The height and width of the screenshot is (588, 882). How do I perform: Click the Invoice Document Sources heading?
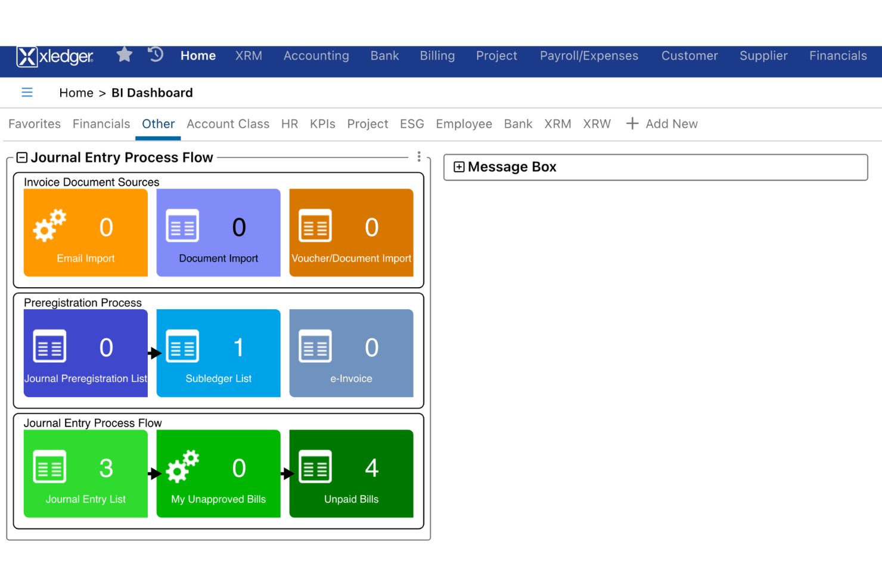click(x=92, y=182)
